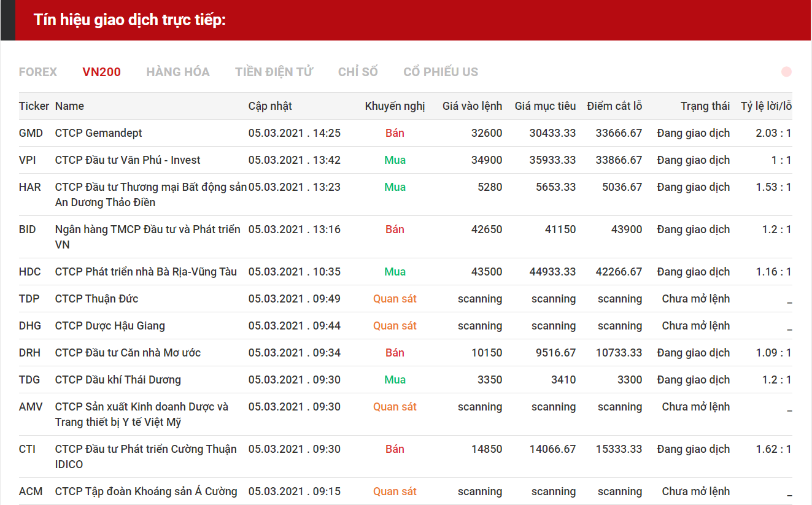Screen dimensions: 812x505
Task: Click the Mua recommendation for TDG
Action: coord(395,380)
